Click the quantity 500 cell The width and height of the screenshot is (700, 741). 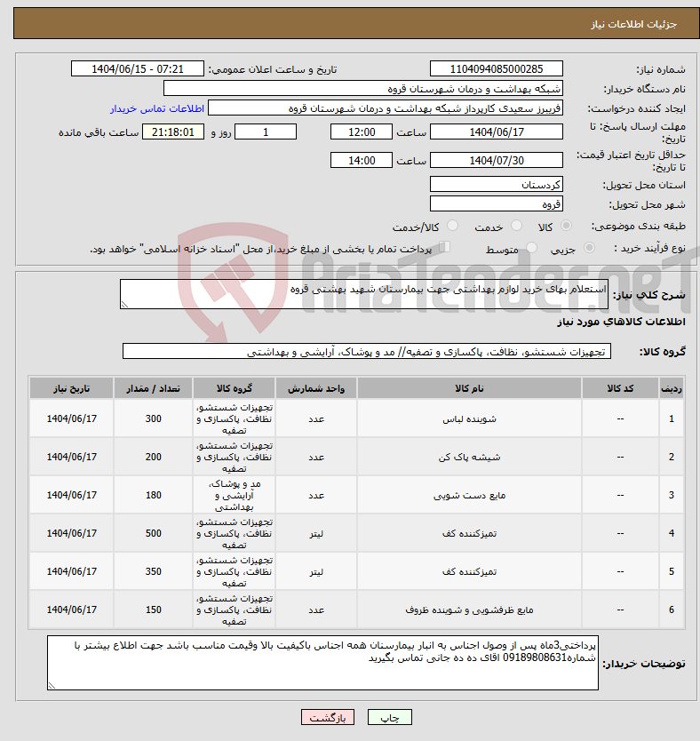(x=153, y=534)
